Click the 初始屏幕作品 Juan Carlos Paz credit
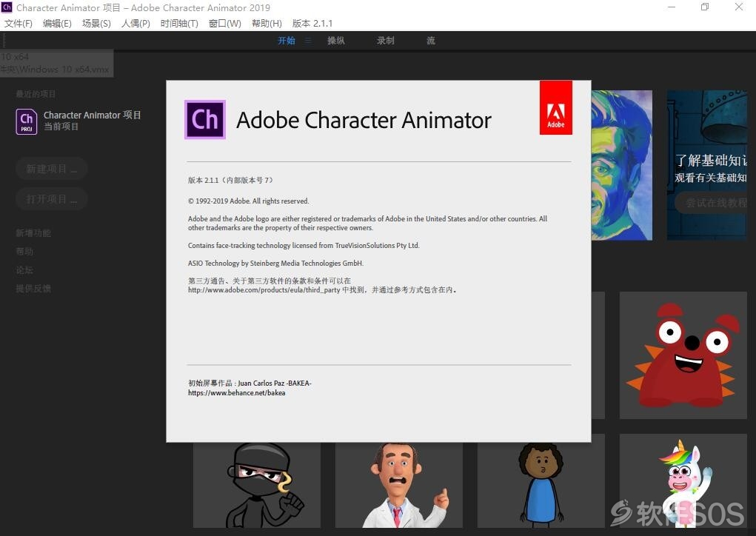The image size is (756, 536). [x=250, y=383]
